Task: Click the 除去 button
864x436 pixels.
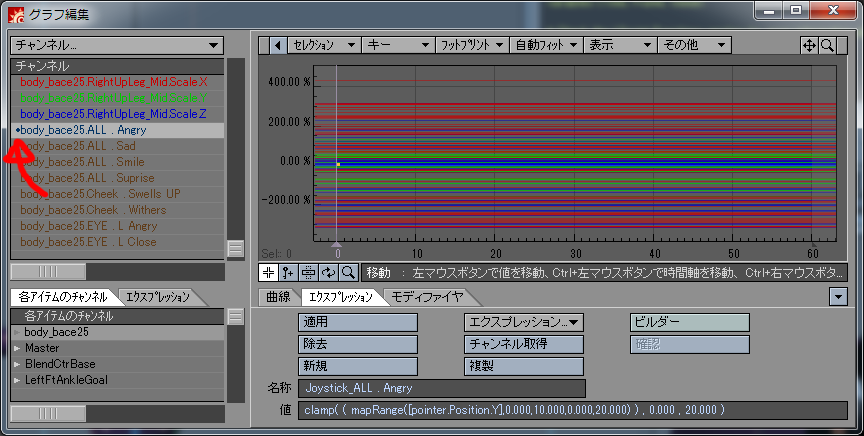Action: (x=358, y=345)
